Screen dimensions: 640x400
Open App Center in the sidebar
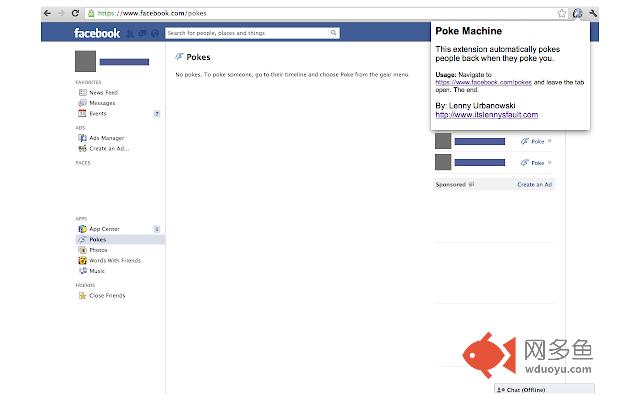click(104, 229)
